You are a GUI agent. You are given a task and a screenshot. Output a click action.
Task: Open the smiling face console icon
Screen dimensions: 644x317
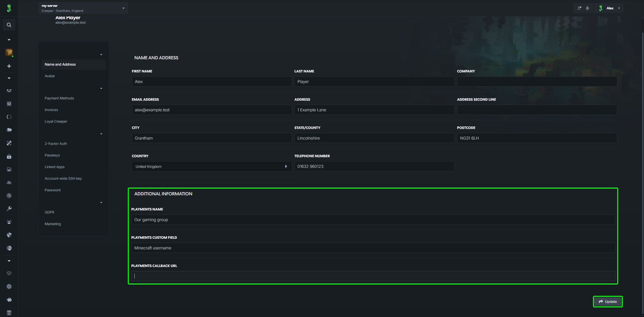(9, 104)
